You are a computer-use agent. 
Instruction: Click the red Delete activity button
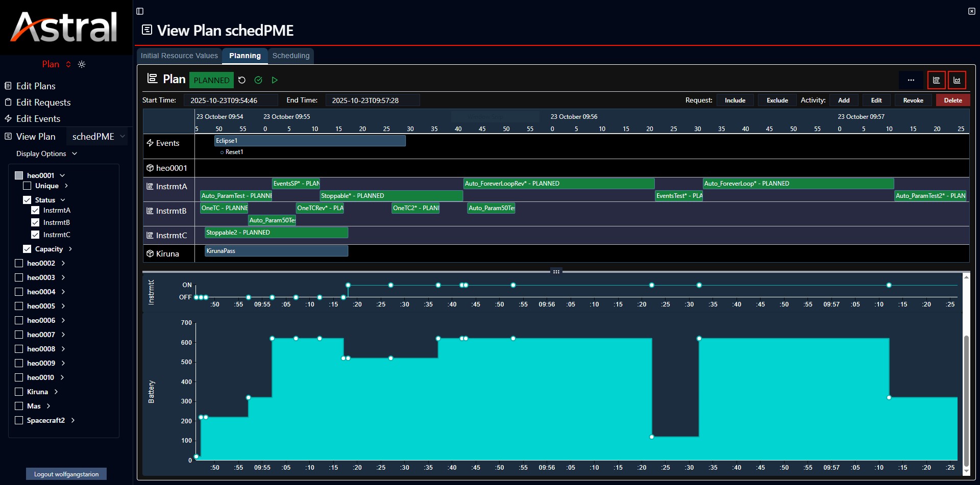pos(953,100)
